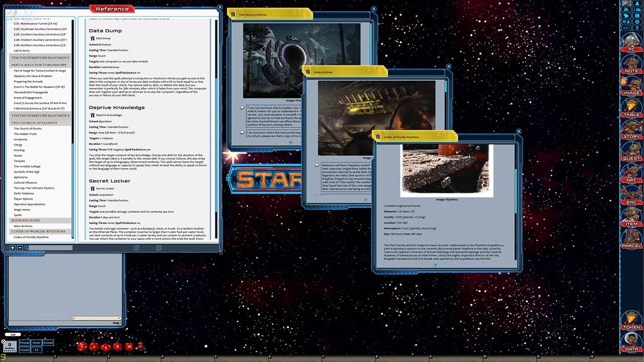Screen dimensions: 644x362
Task: Select 'Player Options' in Reference index
Action: 23,199
